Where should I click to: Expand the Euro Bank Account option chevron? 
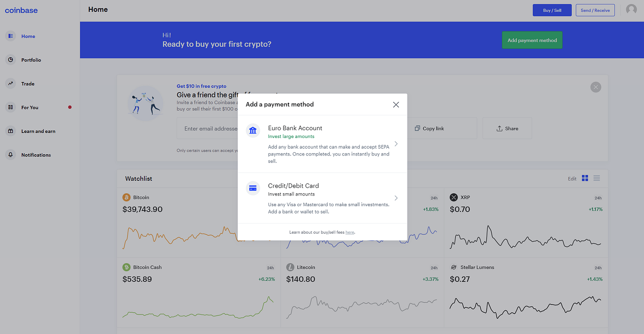[396, 144]
